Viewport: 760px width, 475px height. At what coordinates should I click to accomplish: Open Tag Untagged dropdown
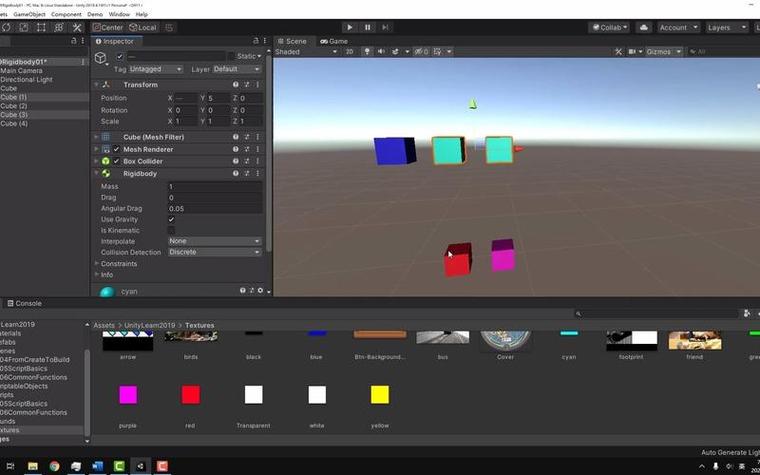click(x=156, y=69)
